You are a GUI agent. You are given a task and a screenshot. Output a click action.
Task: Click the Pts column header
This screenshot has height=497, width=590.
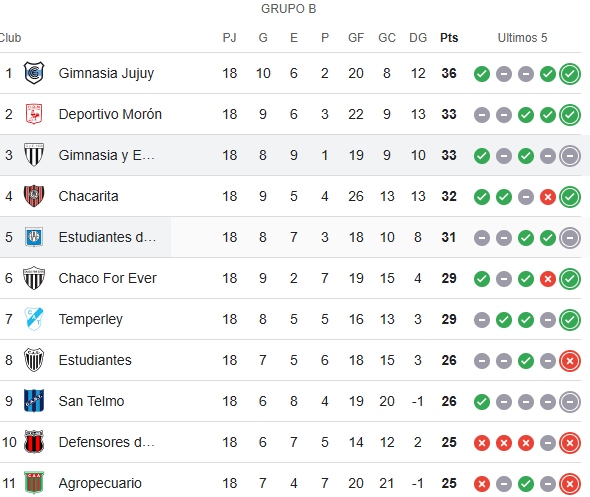pyautogui.click(x=449, y=38)
